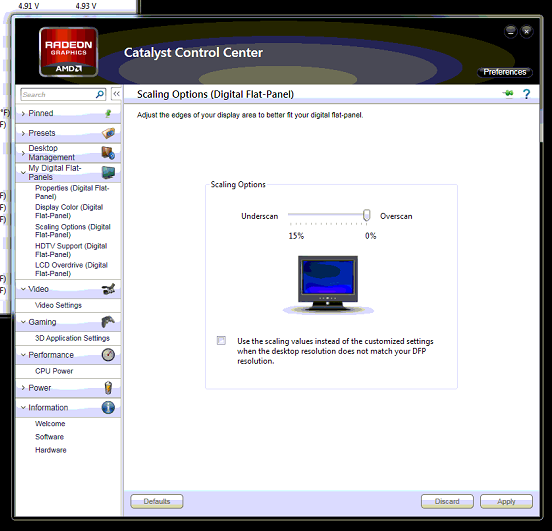Image resolution: width=552 pixels, height=531 pixels.
Task: Collapse sidebar with double-chevron button
Action: pos(116,94)
